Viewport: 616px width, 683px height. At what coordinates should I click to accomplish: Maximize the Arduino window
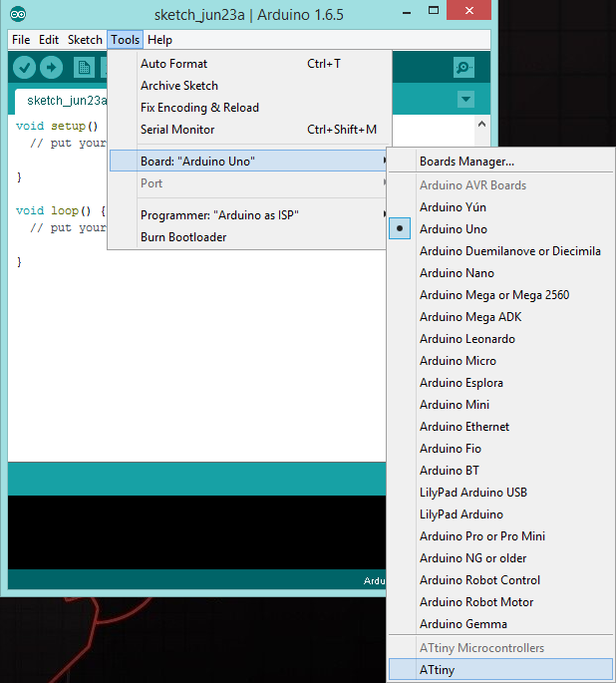[x=434, y=11]
